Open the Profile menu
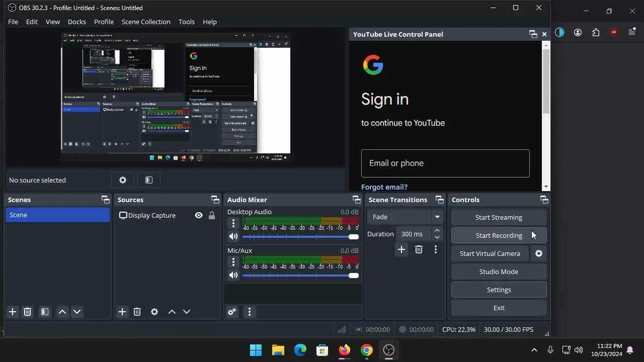 pos(104,22)
